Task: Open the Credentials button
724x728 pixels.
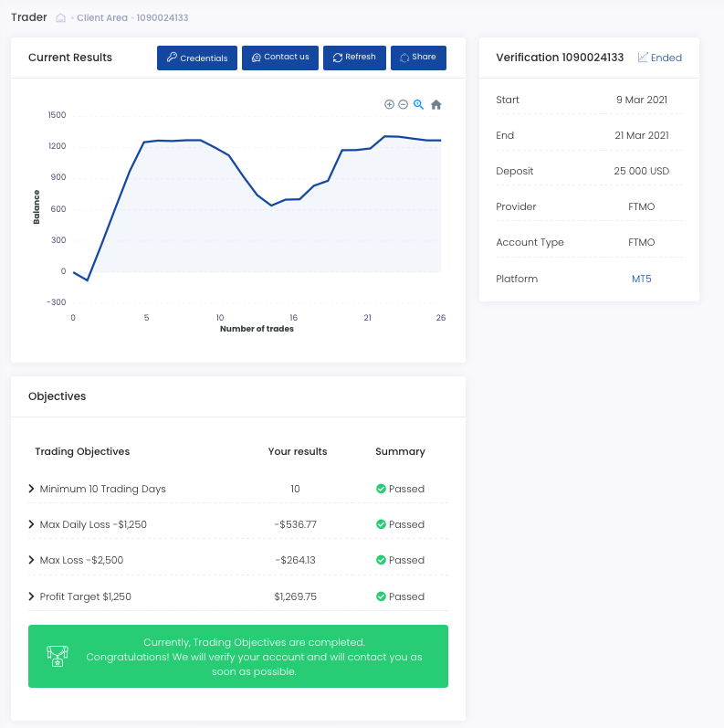Action: (x=197, y=58)
